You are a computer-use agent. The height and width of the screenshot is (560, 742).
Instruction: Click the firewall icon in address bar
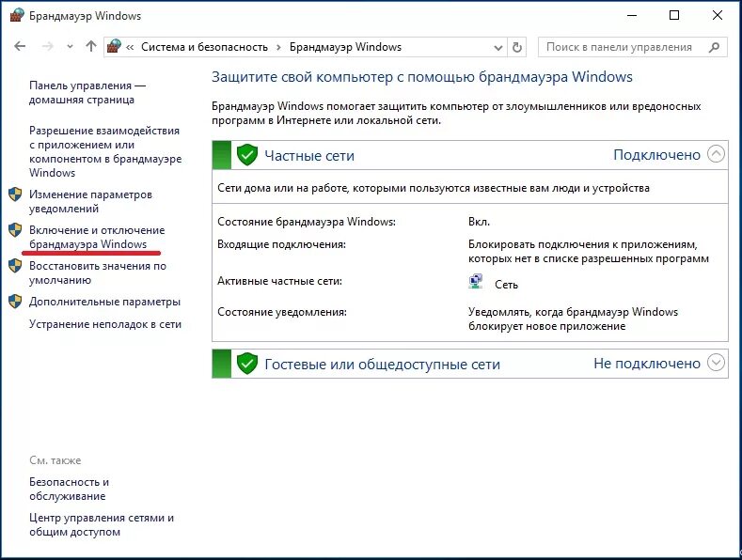coord(114,46)
